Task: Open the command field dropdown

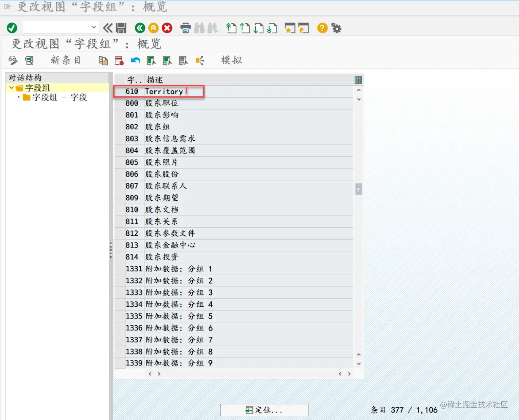Action: [x=94, y=27]
